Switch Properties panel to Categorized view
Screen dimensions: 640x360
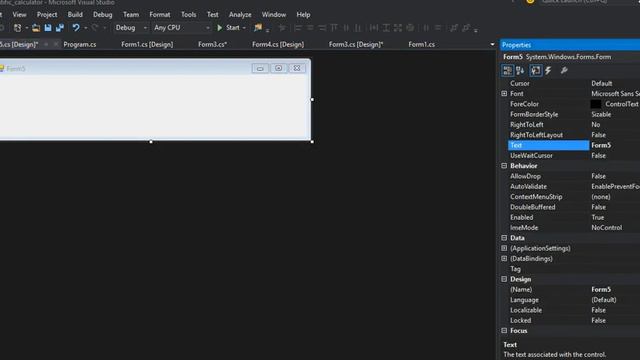coord(507,71)
